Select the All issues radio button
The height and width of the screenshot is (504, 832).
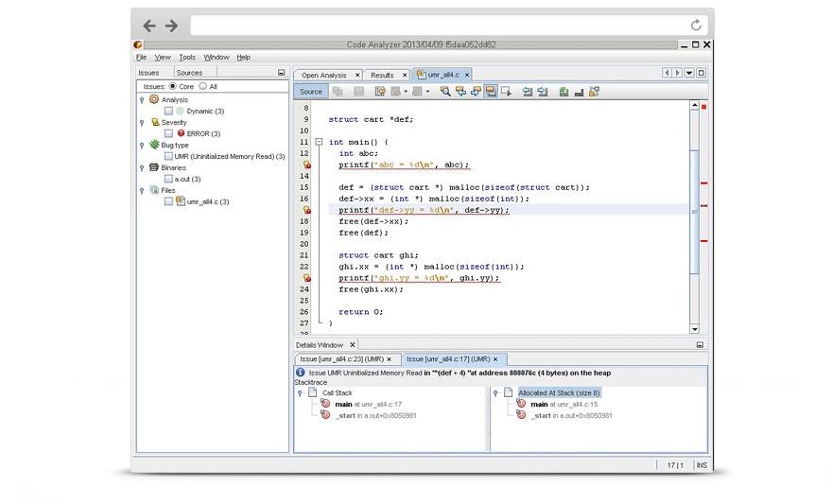pyautogui.click(x=202, y=86)
